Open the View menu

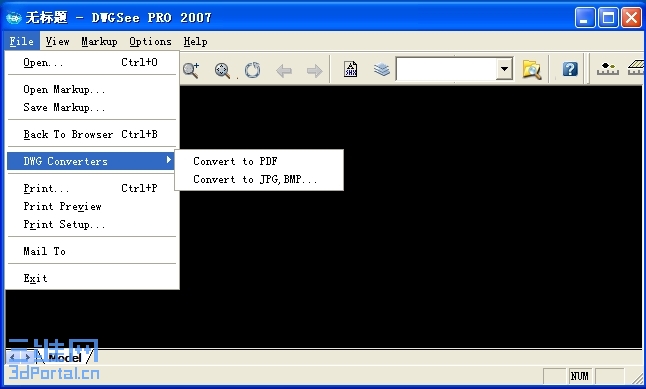click(x=57, y=41)
